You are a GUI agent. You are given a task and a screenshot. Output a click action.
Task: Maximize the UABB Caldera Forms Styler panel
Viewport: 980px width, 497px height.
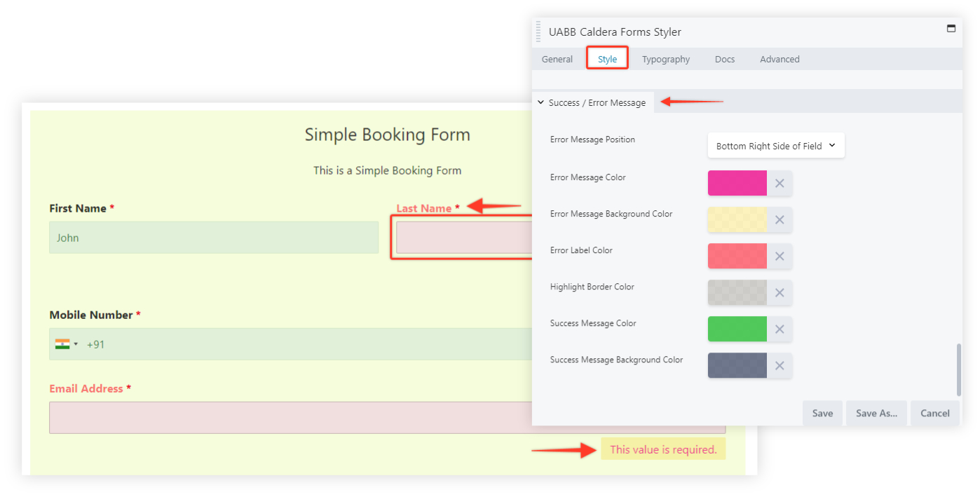point(951,29)
